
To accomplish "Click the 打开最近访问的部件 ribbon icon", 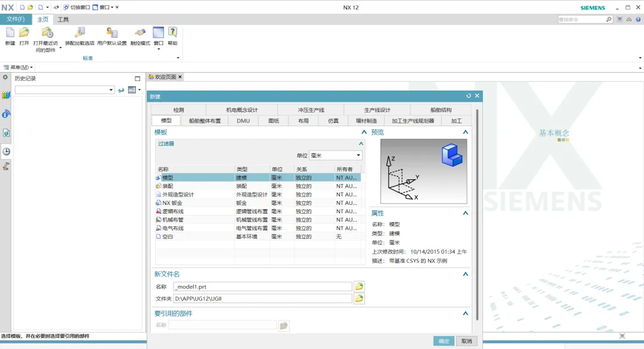I will click(x=47, y=33).
